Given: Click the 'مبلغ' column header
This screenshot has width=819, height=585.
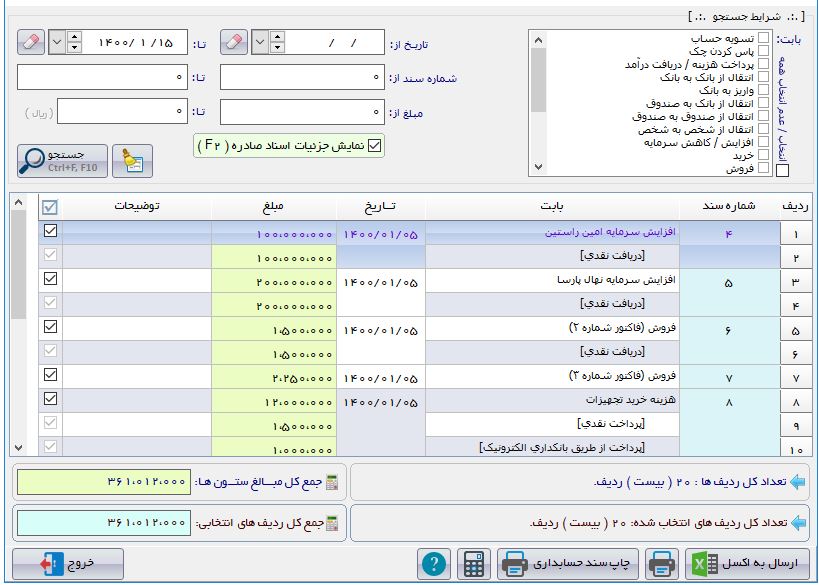Looking at the screenshot, I should (x=273, y=207).
